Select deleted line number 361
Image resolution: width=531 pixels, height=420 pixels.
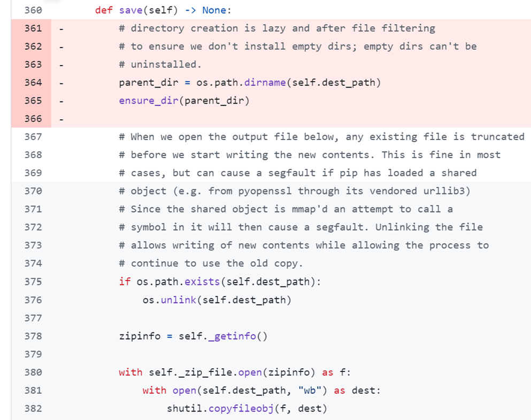tap(33, 28)
